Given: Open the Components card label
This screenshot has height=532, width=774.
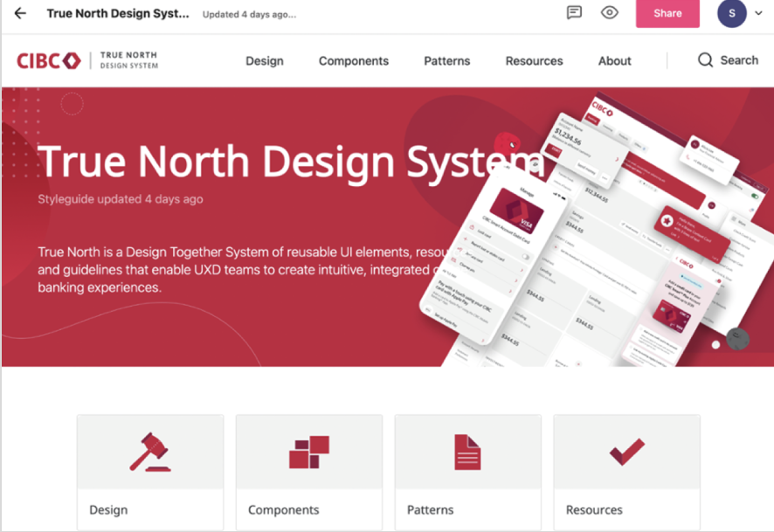Looking at the screenshot, I should pos(283,510).
